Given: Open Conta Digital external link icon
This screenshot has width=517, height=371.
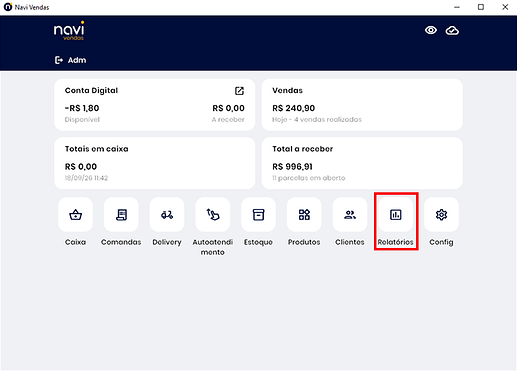Looking at the screenshot, I should tap(239, 91).
